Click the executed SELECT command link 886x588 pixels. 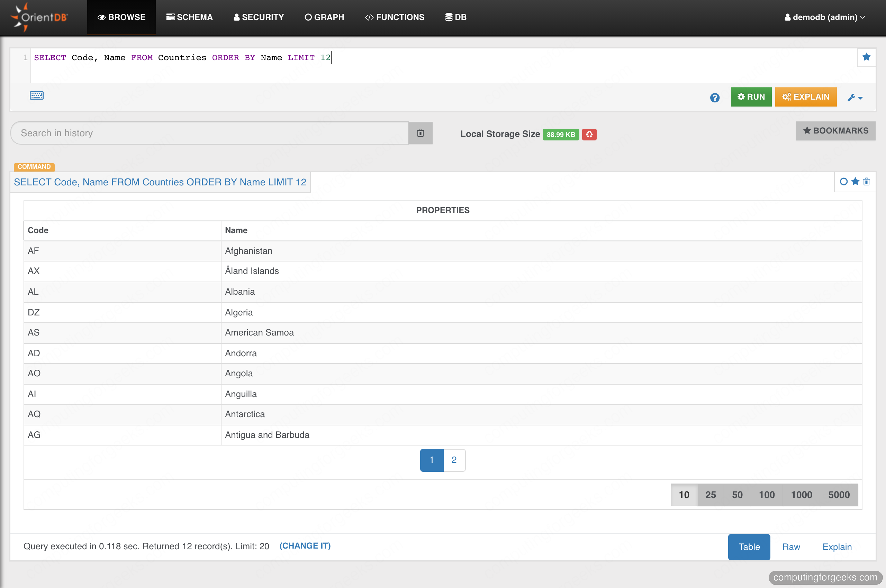pyautogui.click(x=160, y=182)
